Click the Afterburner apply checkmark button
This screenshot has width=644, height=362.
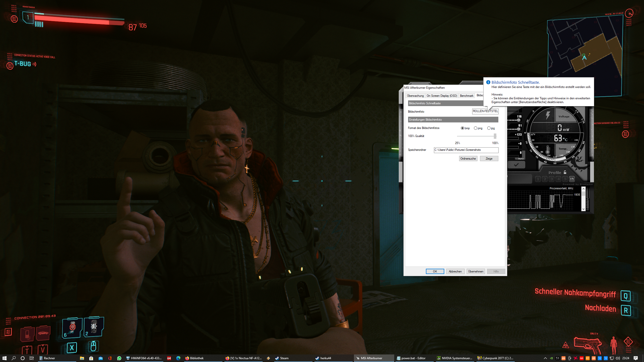pos(516,165)
